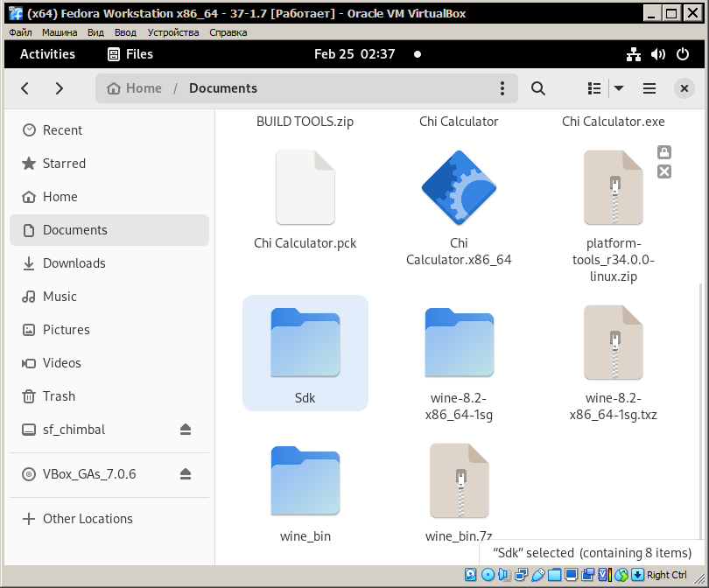The image size is (709, 588).
Task: Open Trash in the sidebar
Action: (109, 395)
